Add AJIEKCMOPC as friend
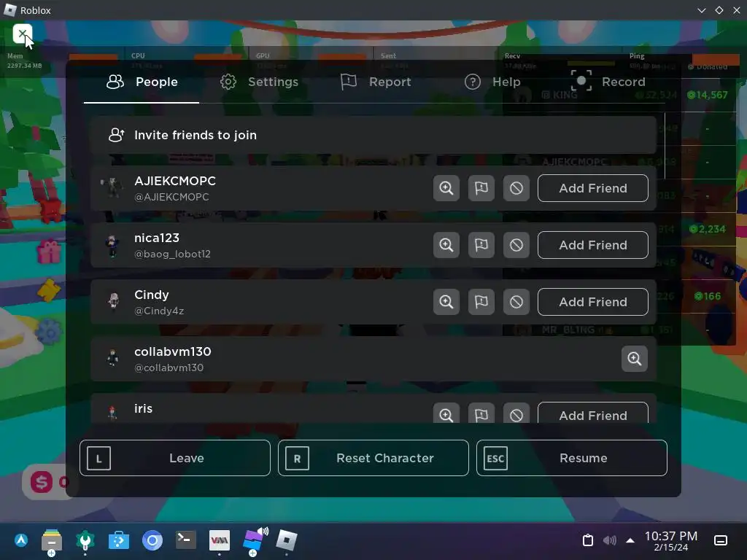The width and height of the screenshot is (747, 560). [x=592, y=188]
